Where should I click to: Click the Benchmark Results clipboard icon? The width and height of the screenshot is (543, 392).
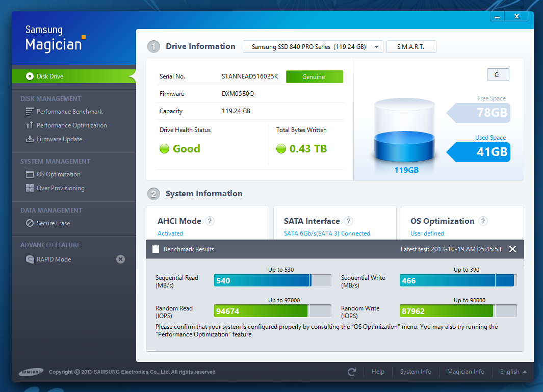click(x=156, y=249)
